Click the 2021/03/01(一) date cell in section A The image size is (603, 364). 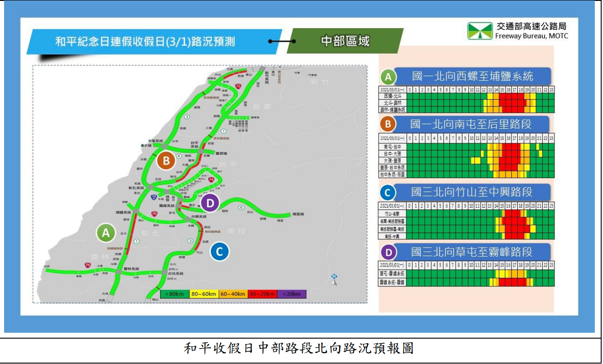pyautogui.click(x=393, y=89)
